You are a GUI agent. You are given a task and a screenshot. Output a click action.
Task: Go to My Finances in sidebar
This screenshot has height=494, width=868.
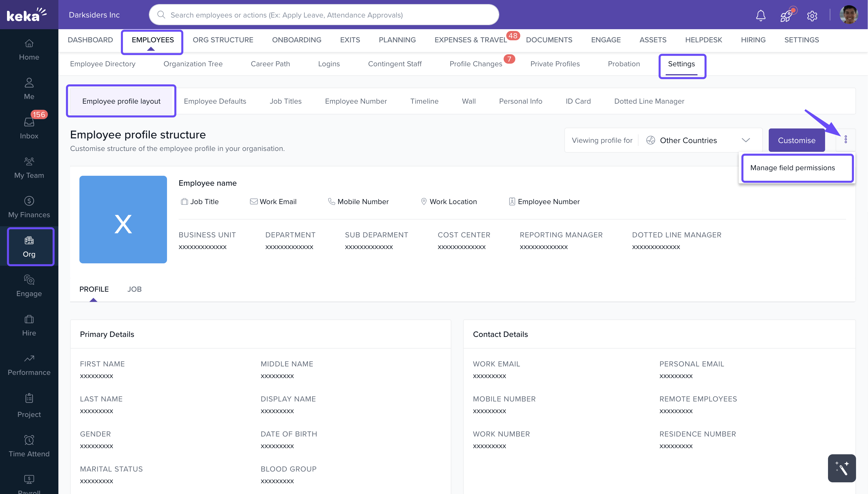point(29,207)
